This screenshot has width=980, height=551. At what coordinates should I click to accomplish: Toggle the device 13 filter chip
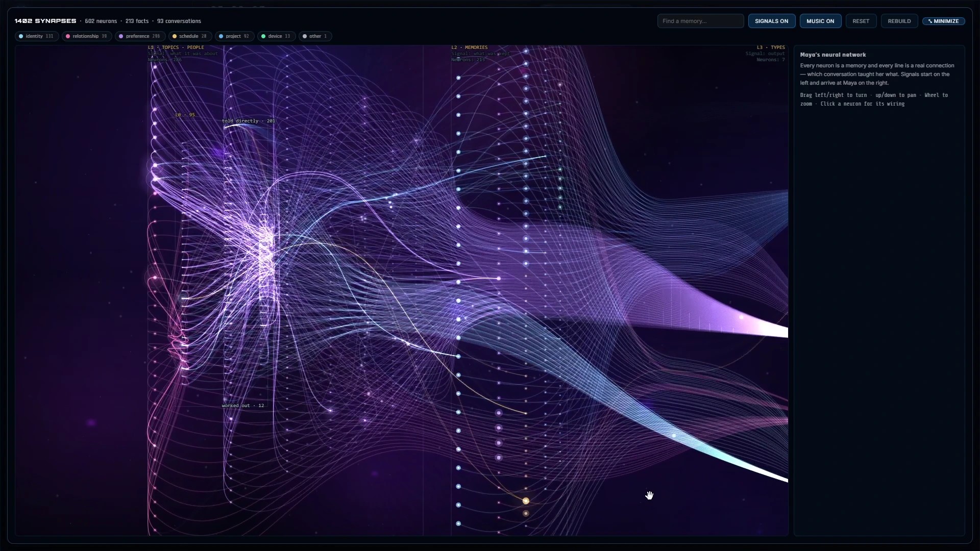coord(276,36)
